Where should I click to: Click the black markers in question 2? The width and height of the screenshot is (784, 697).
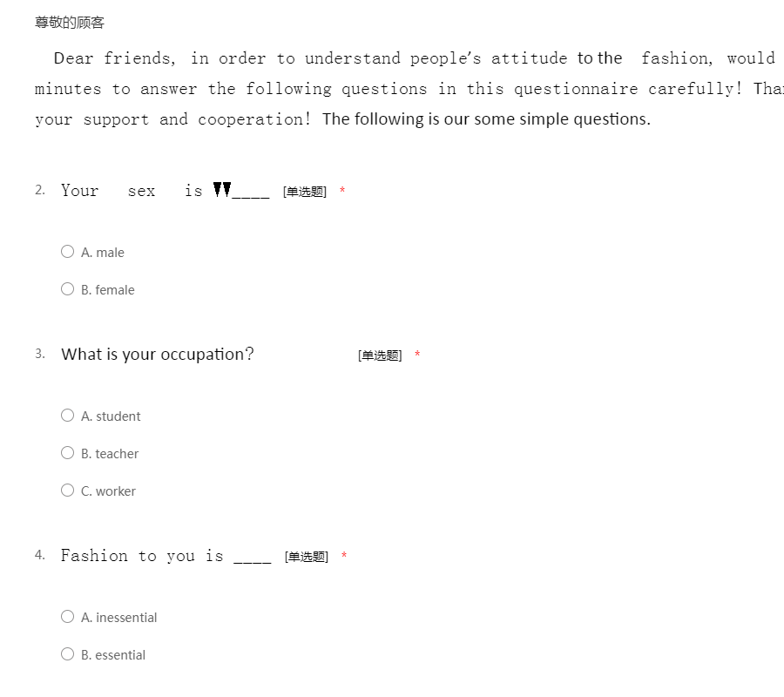click(222, 190)
